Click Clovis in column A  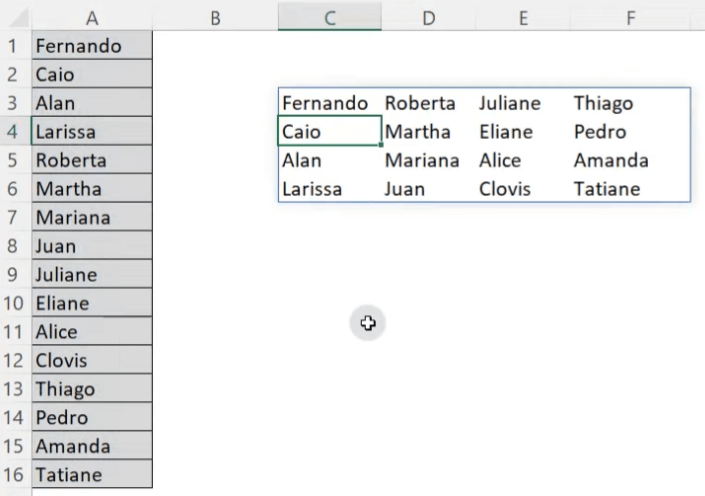pyautogui.click(x=92, y=360)
